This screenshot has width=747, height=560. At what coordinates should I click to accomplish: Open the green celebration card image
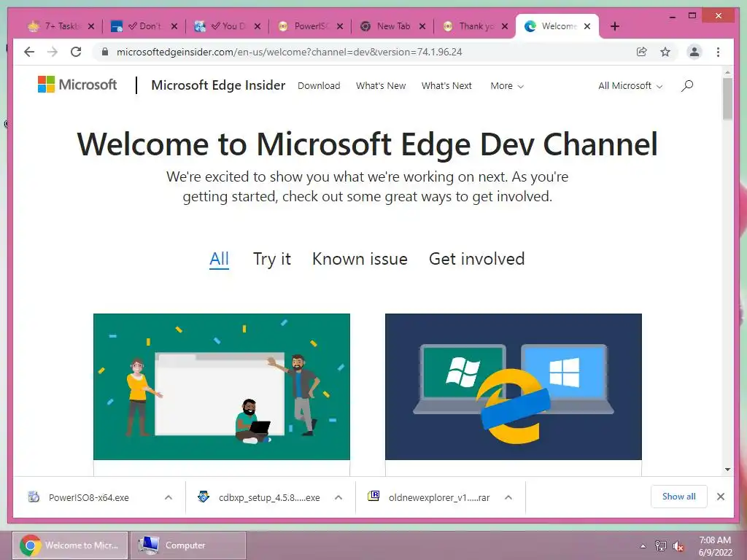222,386
